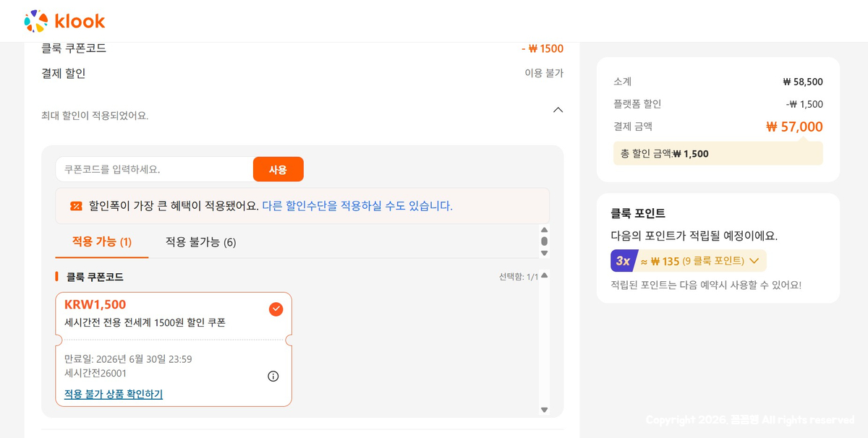Click the tab bar scroll-down arrow

click(545, 253)
